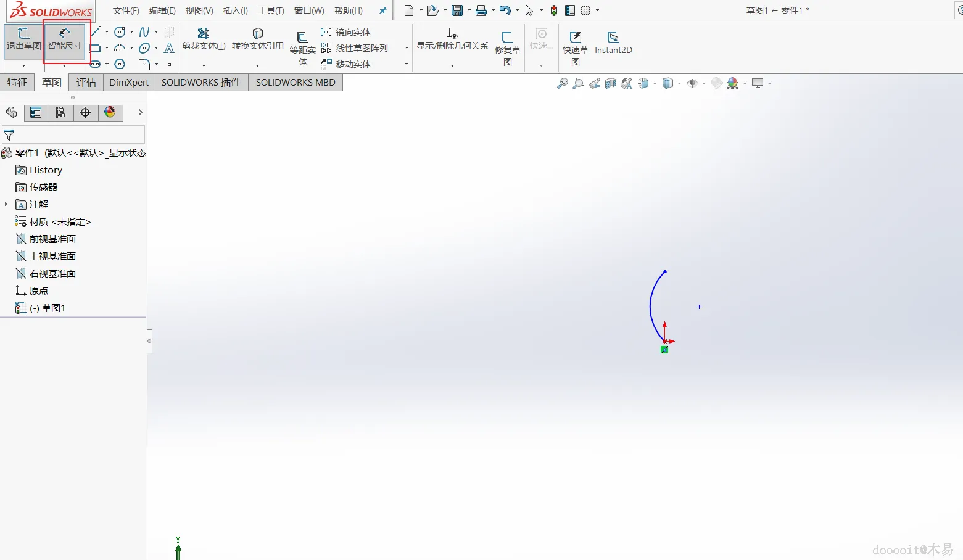Open dropdown under 显示/删除几何关系
This screenshot has height=560, width=963.
pos(452,65)
